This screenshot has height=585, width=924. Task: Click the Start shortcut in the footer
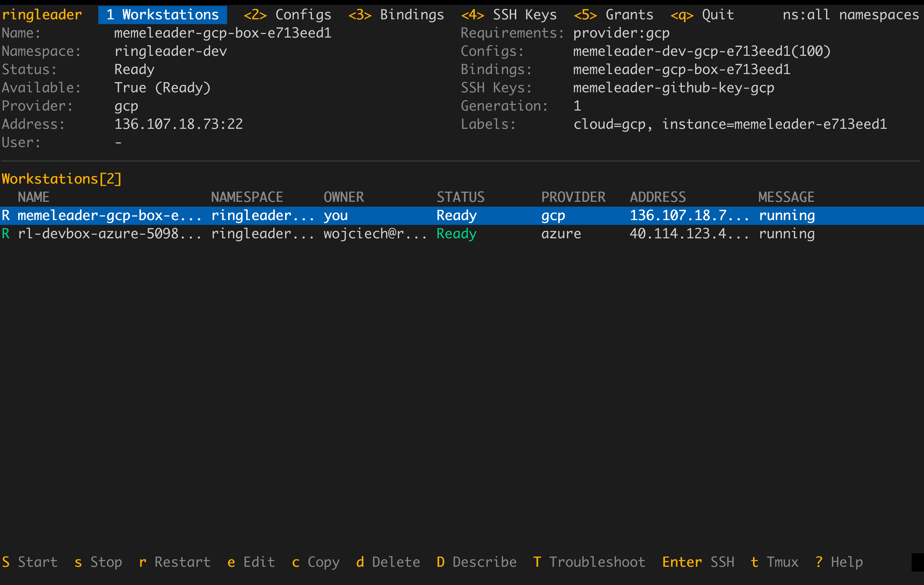click(x=30, y=562)
